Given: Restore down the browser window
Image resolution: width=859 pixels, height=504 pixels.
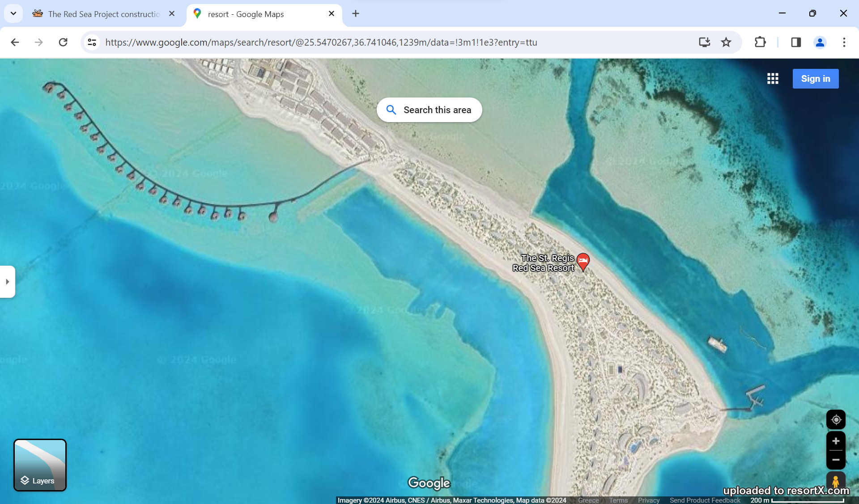Looking at the screenshot, I should 812,13.
